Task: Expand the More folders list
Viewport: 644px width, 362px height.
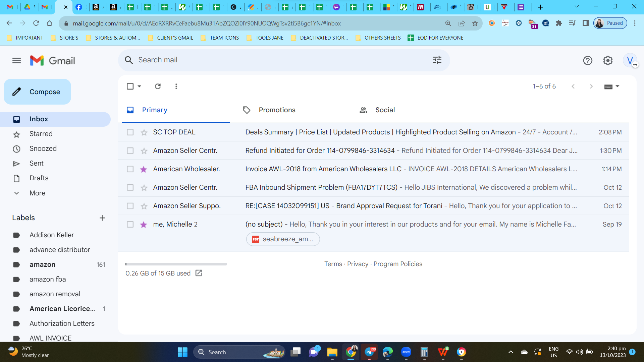Action: coord(37,193)
